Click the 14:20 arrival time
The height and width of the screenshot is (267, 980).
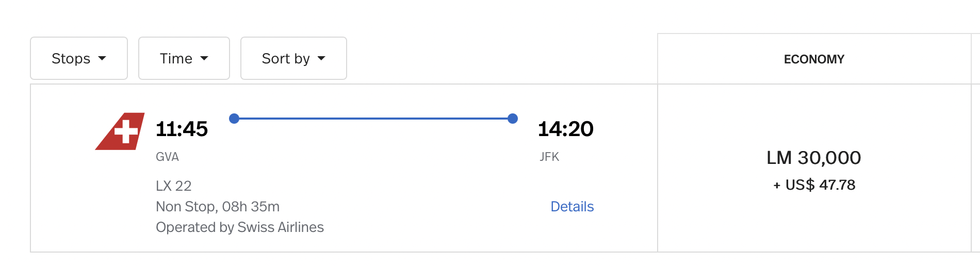point(566,129)
